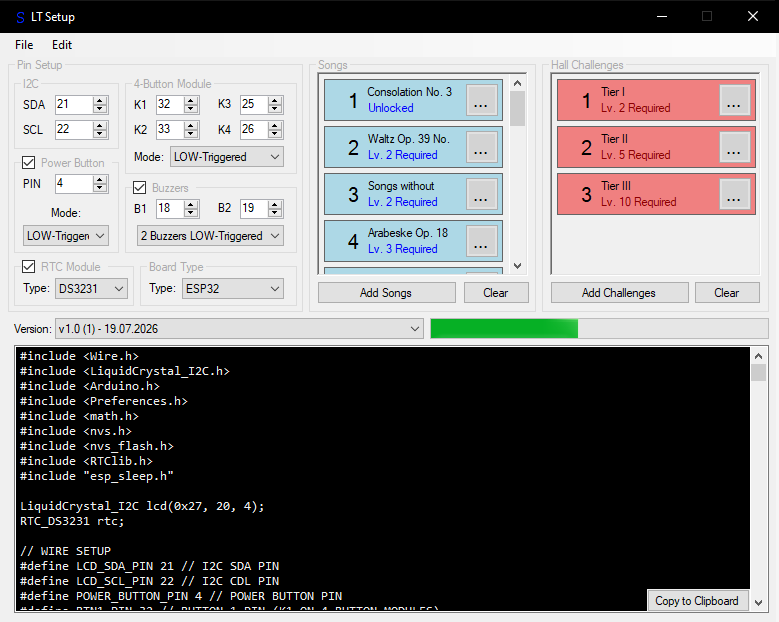Decrease the SCL pin value

[x=100, y=134]
